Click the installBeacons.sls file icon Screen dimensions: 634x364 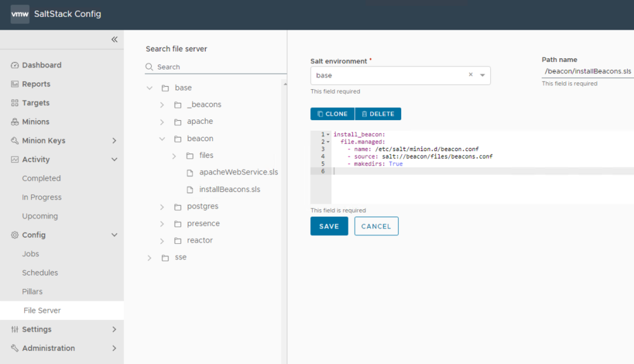tap(191, 189)
